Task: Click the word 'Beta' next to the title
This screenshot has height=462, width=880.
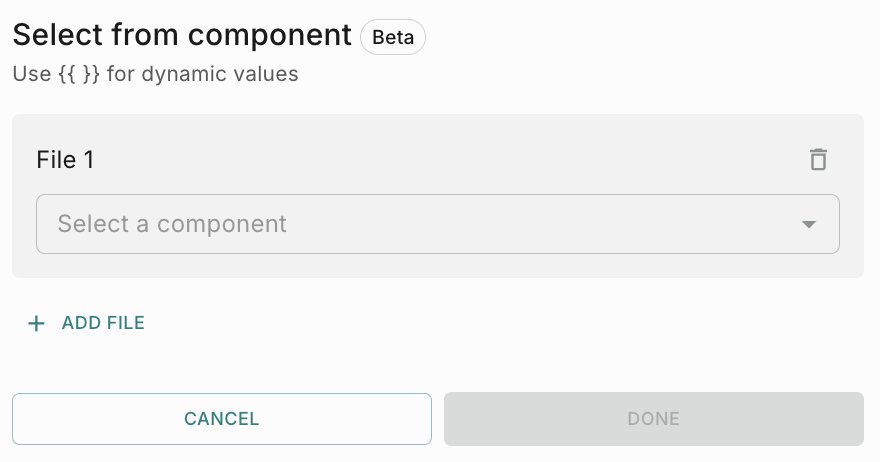Action: tap(393, 37)
